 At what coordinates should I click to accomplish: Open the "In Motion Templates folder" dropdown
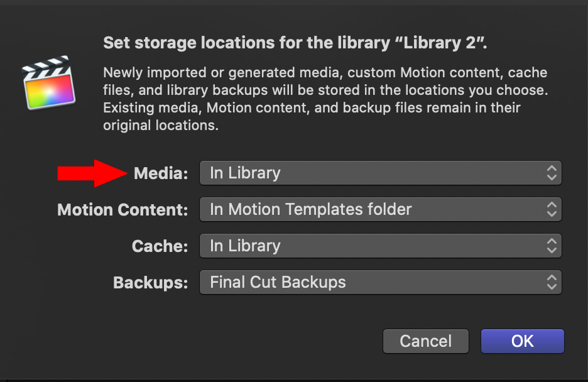[380, 209]
